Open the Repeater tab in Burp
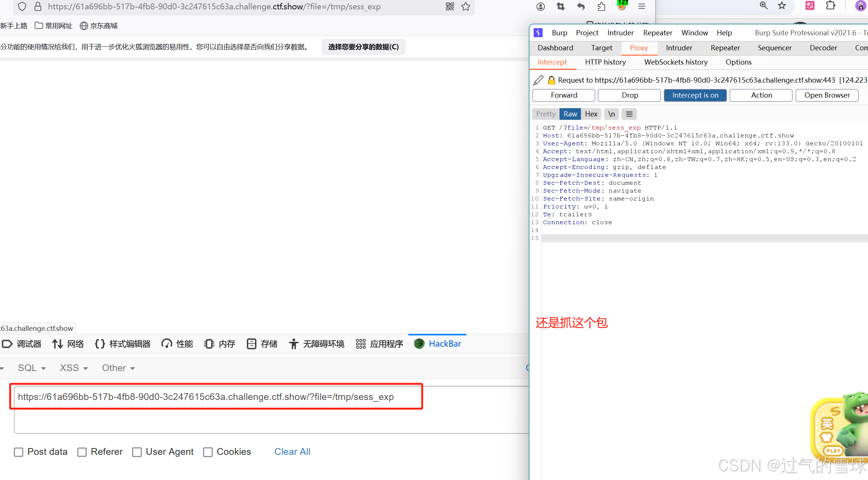 (x=725, y=48)
